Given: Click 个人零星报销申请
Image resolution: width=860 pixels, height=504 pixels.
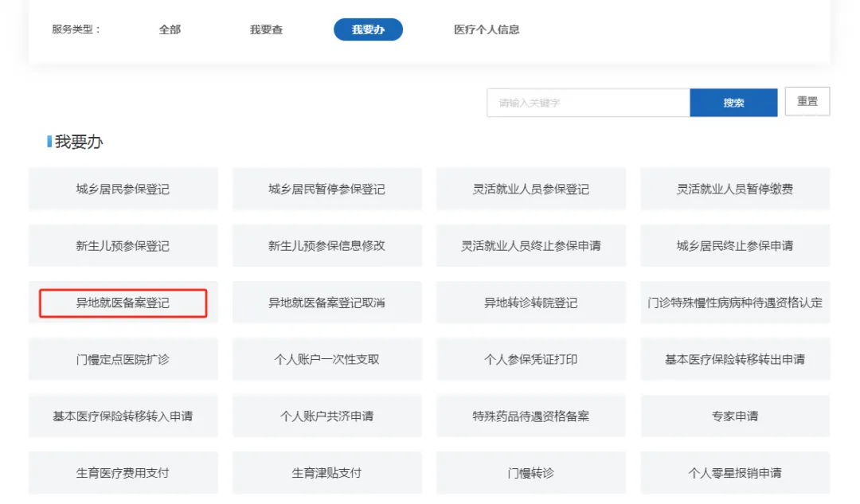Looking at the screenshot, I should click(x=735, y=473).
